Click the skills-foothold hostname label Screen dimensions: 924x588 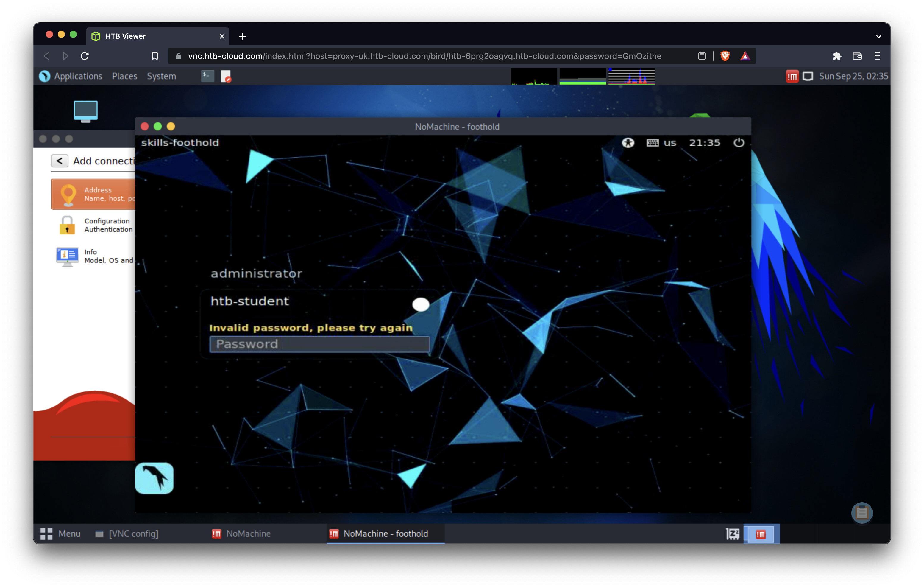coord(180,143)
